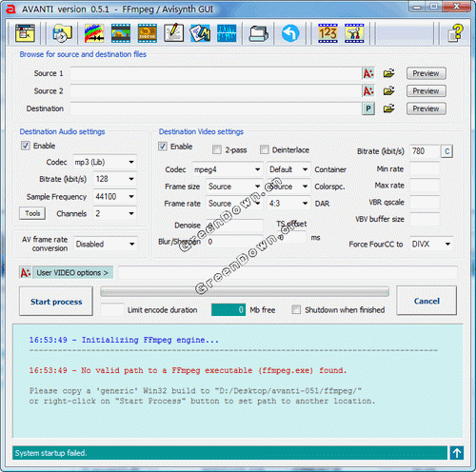476x472 pixels.
Task: Click the Destination path field
Action: (216, 108)
